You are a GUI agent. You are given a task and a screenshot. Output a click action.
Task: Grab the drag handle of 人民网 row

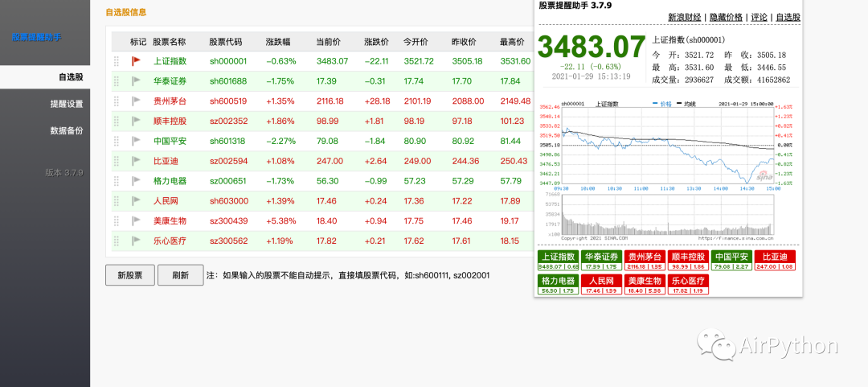click(x=117, y=200)
